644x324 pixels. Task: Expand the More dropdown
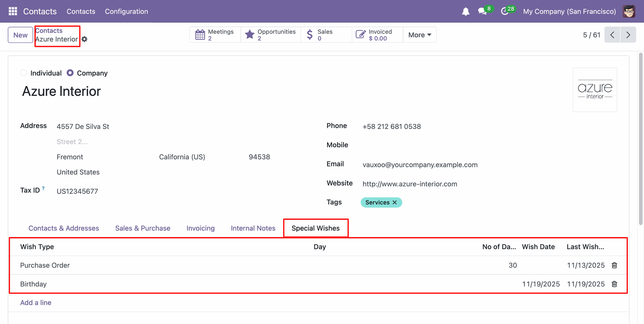(419, 35)
